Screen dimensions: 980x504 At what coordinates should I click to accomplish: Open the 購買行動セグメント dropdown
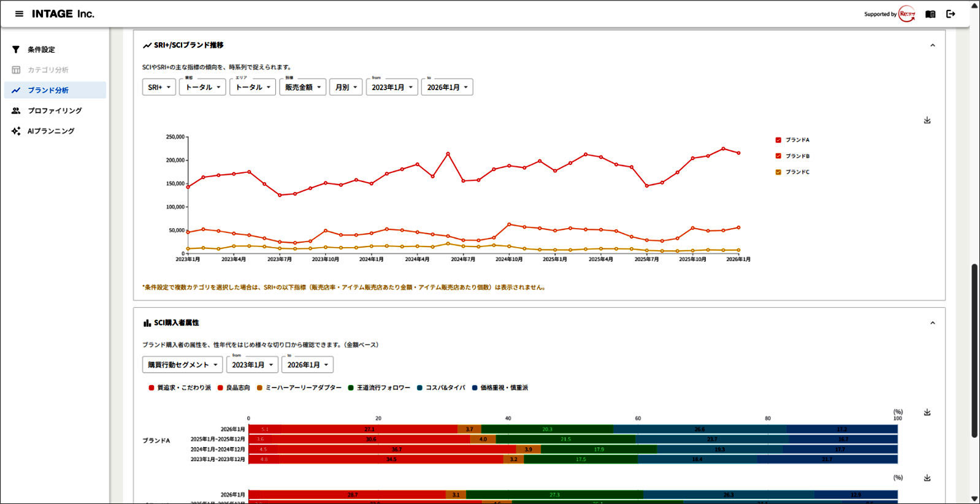[x=182, y=365]
